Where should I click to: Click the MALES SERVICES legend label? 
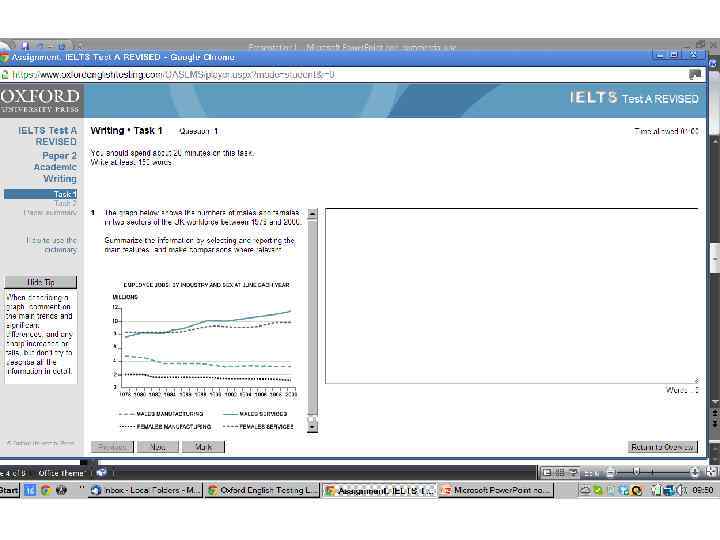click(x=263, y=414)
